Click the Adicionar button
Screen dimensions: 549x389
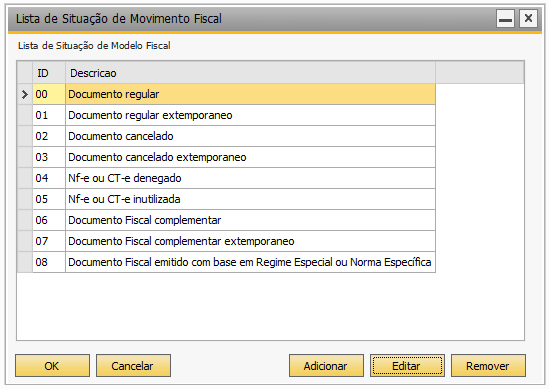tap(326, 366)
